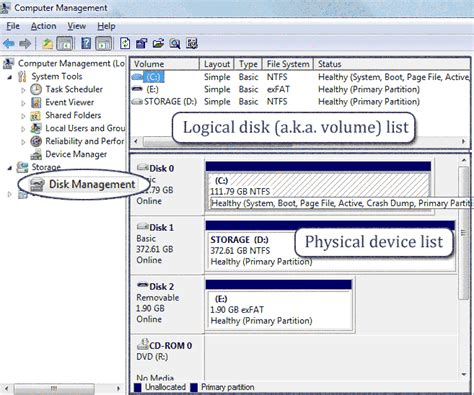Click the System Tools icon
Screen dimensions: 474x395
[x=22, y=76]
